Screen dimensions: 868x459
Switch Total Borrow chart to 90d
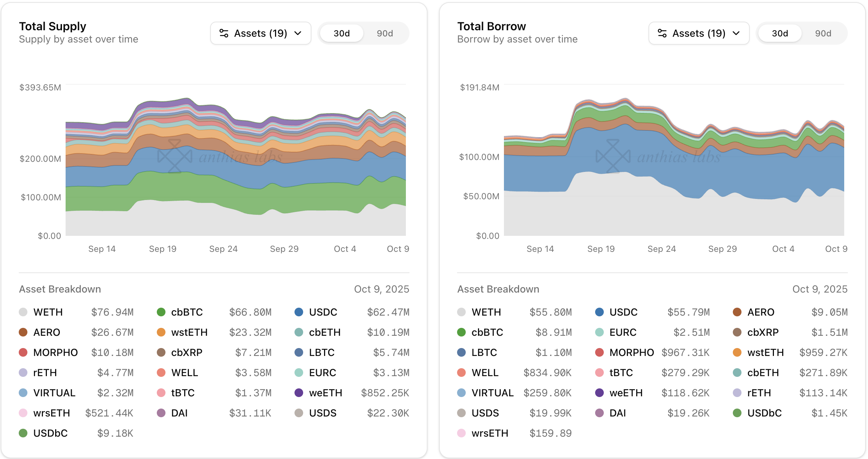pos(823,34)
